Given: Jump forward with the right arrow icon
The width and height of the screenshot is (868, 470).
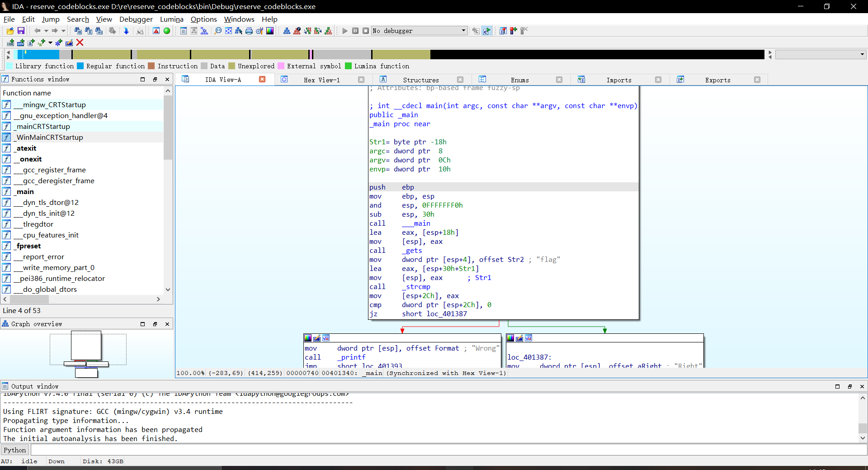Looking at the screenshot, I should tap(55, 31).
